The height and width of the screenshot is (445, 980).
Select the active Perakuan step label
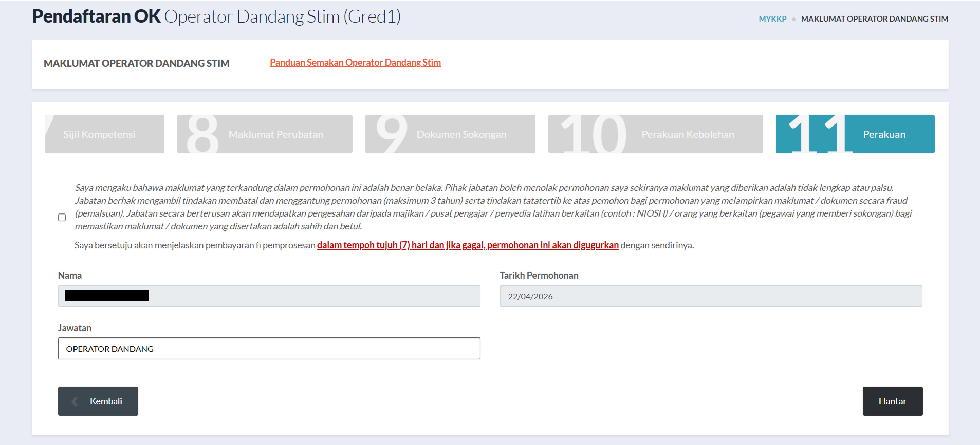[x=884, y=134]
